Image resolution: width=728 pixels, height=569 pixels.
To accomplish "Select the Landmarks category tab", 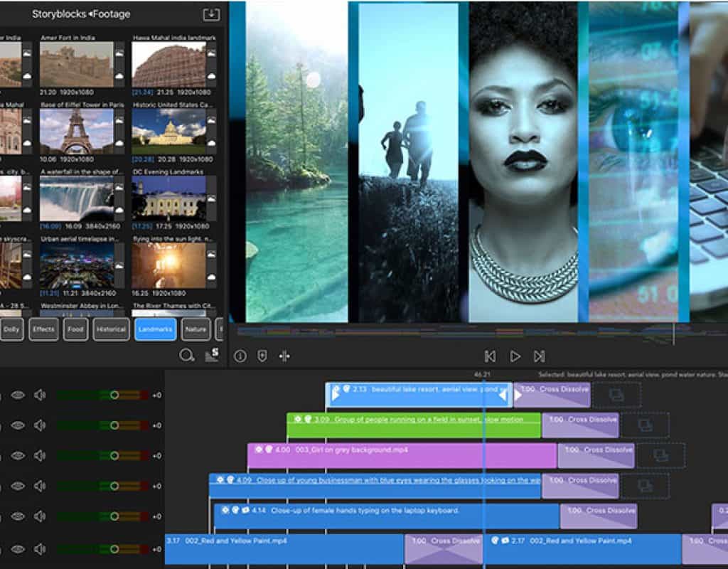I will [x=156, y=329].
